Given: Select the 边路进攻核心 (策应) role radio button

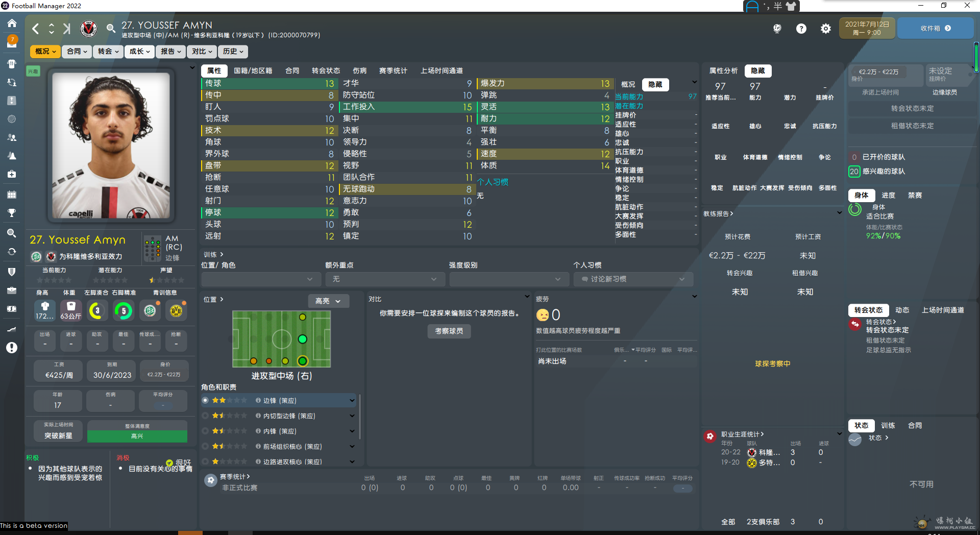Looking at the screenshot, I should 205,461.
